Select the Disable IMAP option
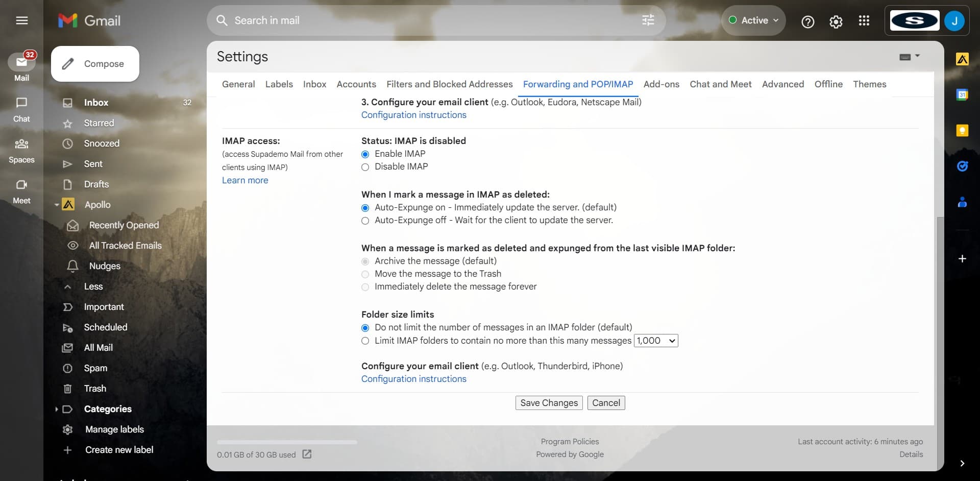 point(365,167)
